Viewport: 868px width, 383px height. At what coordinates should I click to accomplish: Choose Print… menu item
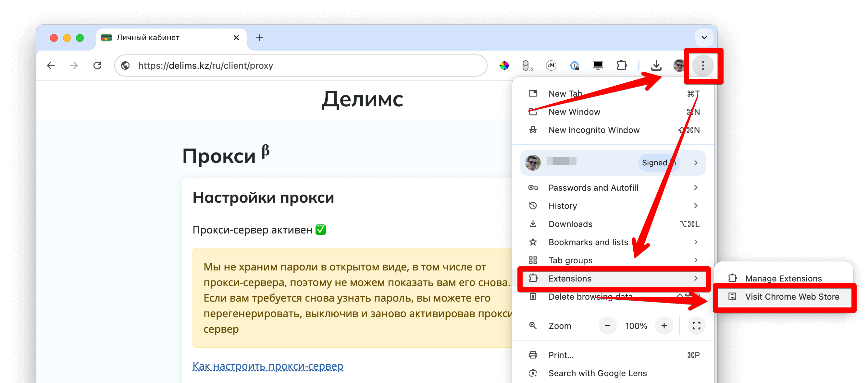tap(613, 355)
